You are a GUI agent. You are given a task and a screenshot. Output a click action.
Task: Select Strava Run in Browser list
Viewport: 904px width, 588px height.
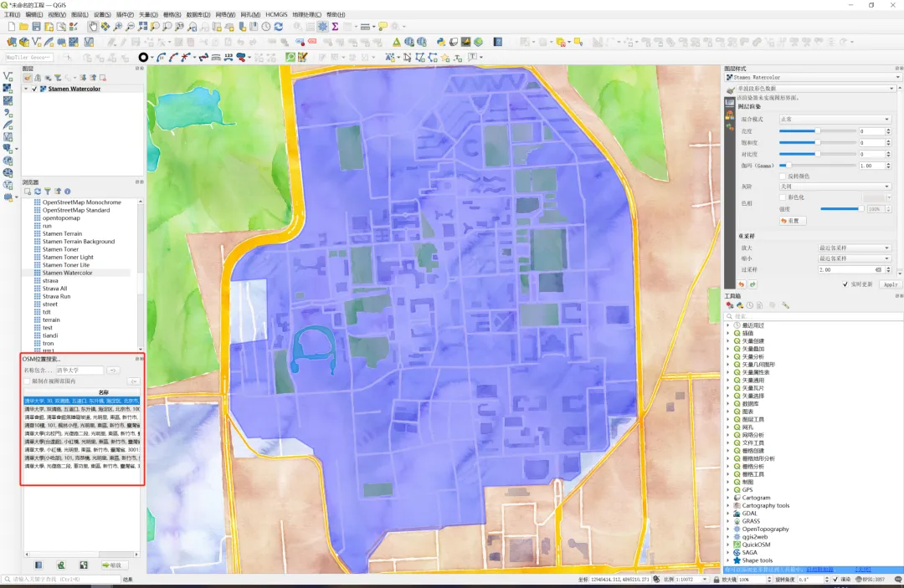[x=56, y=296]
